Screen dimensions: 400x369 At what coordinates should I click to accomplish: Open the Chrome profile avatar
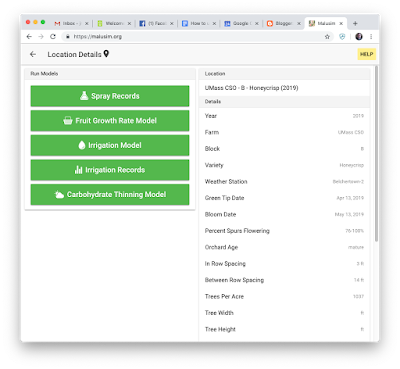pos(359,37)
